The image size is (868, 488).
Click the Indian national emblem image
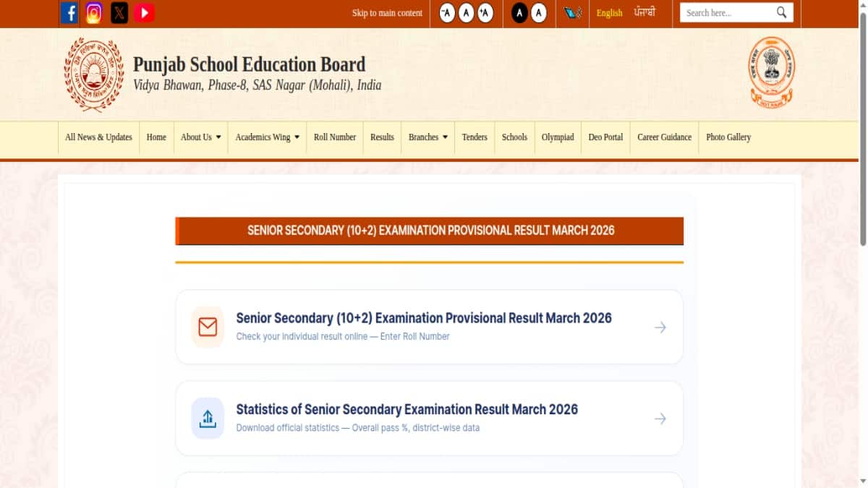pos(771,72)
